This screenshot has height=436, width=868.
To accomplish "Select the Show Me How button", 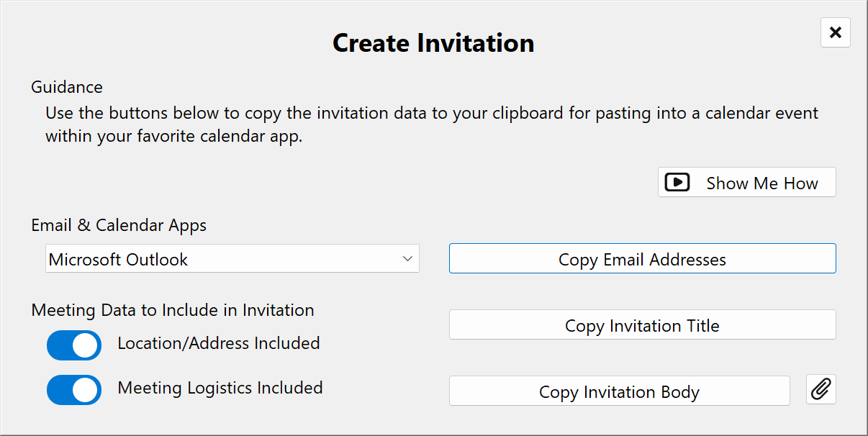I will pos(746,182).
